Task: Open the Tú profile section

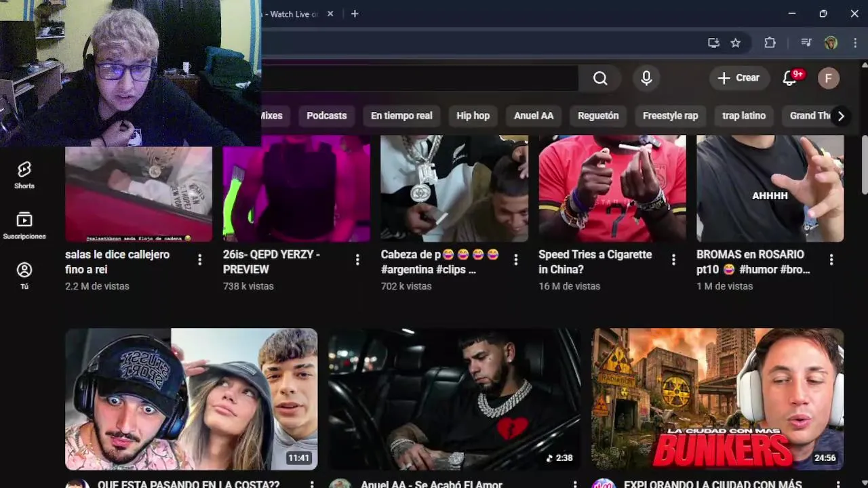Action: pyautogui.click(x=24, y=275)
